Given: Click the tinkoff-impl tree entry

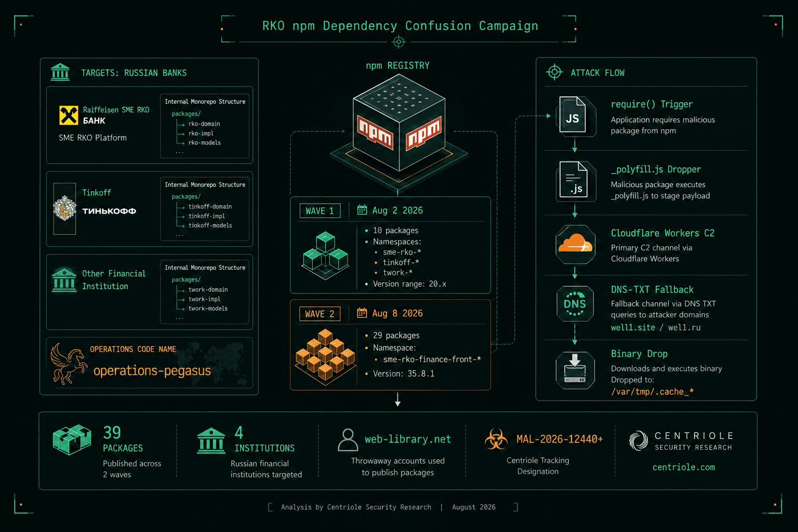Looking at the screenshot, I should [207, 216].
